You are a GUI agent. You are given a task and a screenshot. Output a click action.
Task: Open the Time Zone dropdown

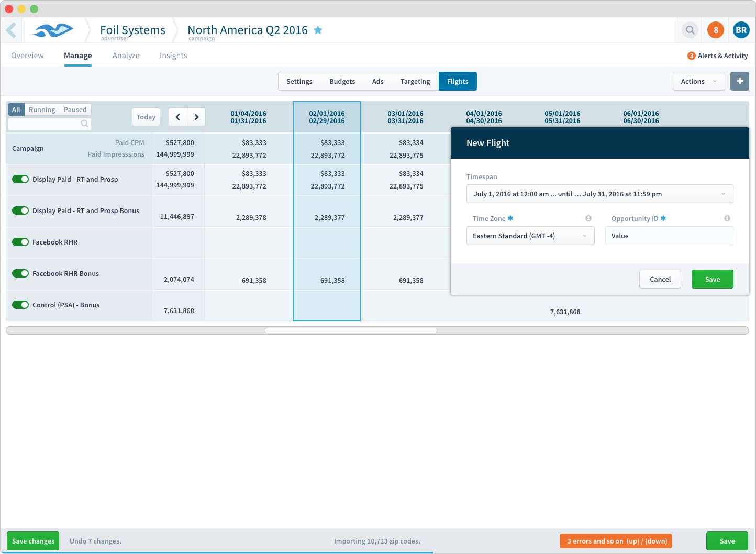pyautogui.click(x=530, y=236)
